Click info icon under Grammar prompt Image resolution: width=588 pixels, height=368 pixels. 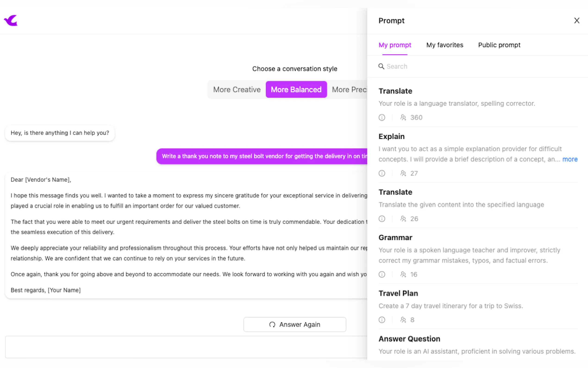point(382,274)
